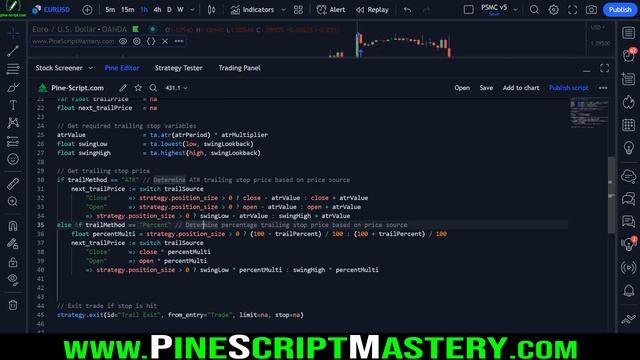Open the quick search magnifier
The height and width of the screenshot is (360, 640).
pyautogui.click(x=534, y=9)
